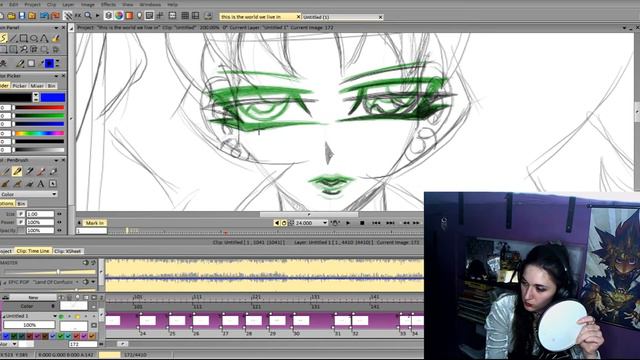This screenshot has height=360, width=640.
Task: Click the red channel color slider
Action: coord(39,108)
